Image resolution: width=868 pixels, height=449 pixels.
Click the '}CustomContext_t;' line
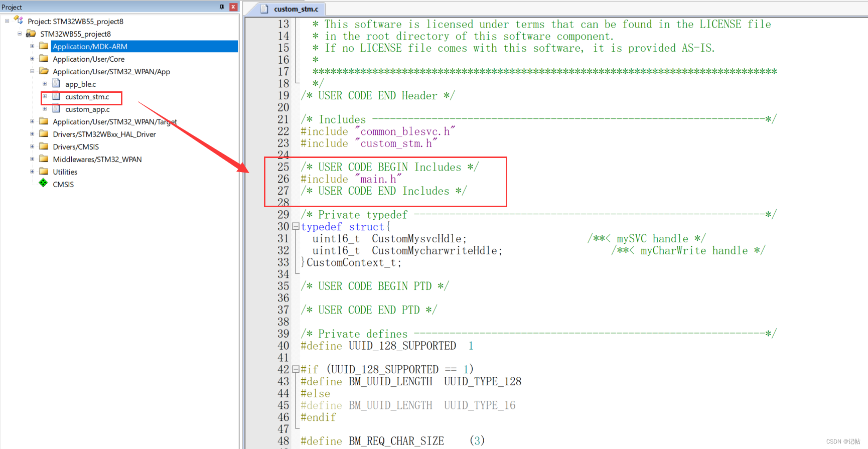[351, 262]
